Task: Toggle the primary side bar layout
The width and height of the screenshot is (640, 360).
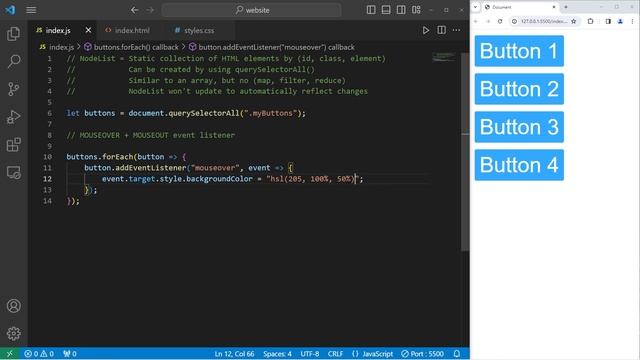Action: coord(371,10)
